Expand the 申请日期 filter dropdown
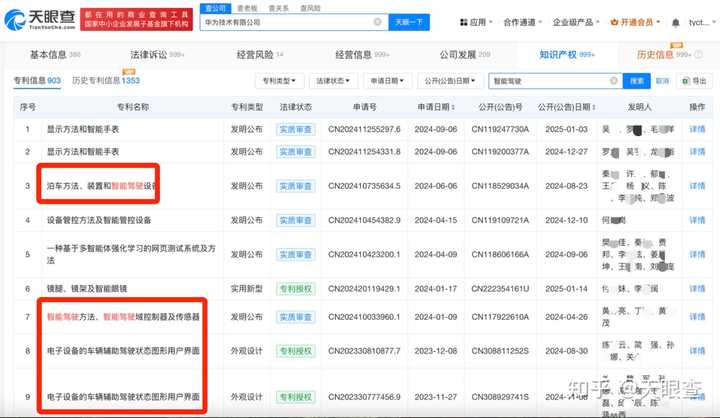 tap(387, 81)
